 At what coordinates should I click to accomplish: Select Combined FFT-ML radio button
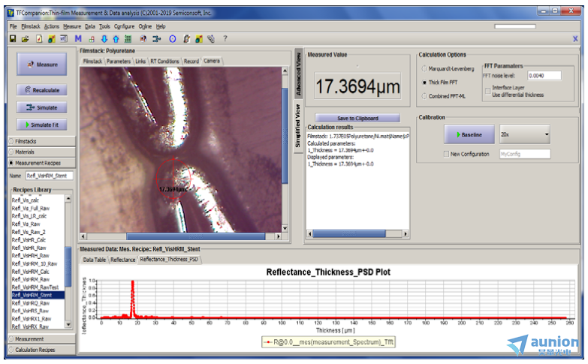coord(424,96)
